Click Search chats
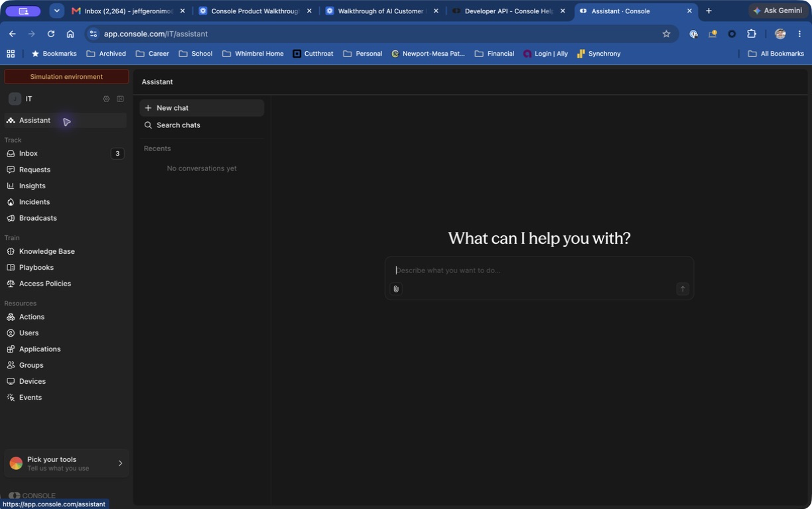The width and height of the screenshot is (812, 509). 202,125
